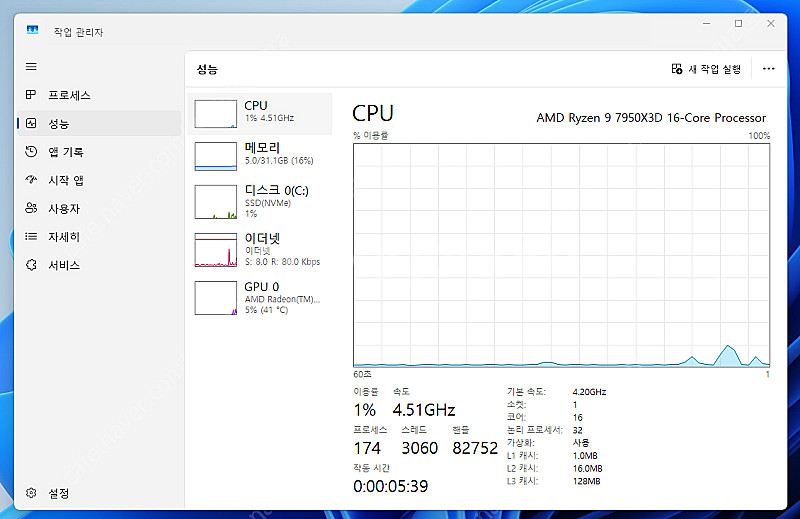Open the 시작 앱 page
Viewport: 800px width, 519px height.
coord(99,180)
